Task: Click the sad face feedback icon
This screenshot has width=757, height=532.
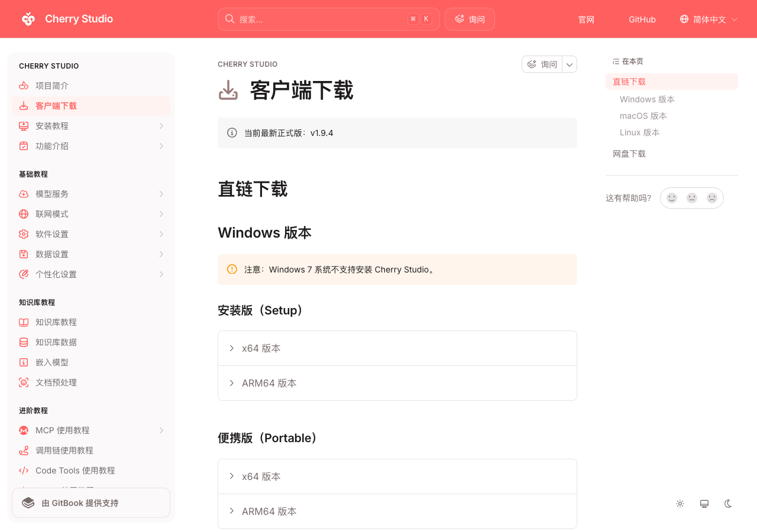Action: [712, 198]
